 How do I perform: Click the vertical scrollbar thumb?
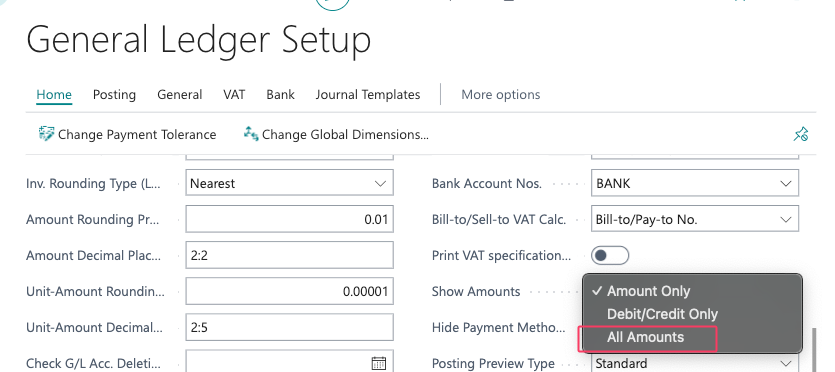point(813,350)
